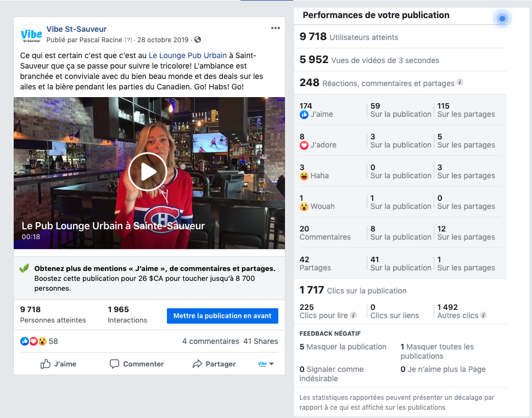Open the post options three-dot menu
This screenshot has height=418, width=532.
(x=276, y=28)
